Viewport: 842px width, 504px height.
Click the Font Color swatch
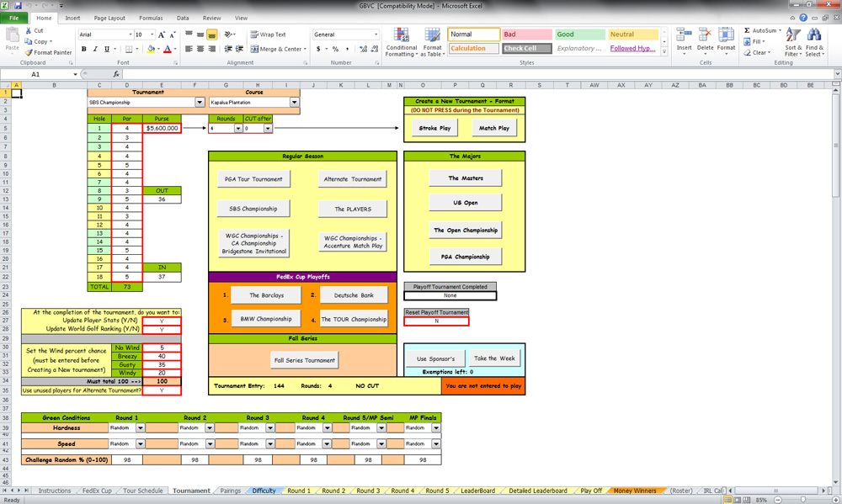168,49
